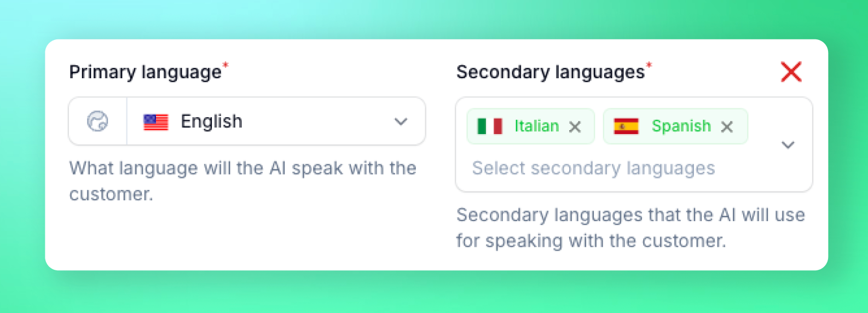Click the primary language helper description text
868x313 pixels.
(x=242, y=181)
